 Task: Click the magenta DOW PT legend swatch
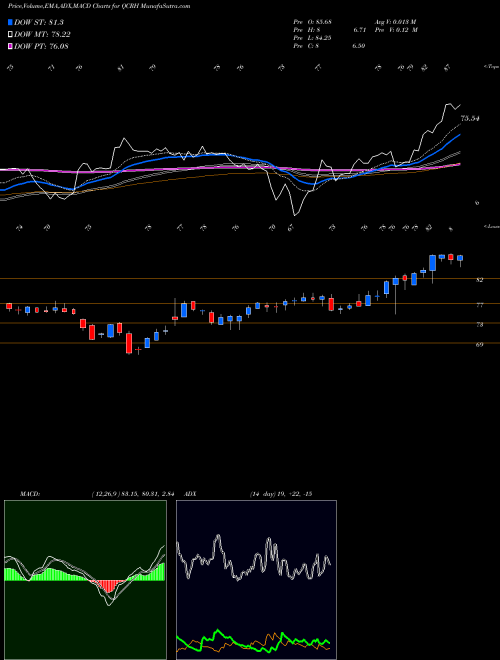pyautogui.click(x=10, y=46)
